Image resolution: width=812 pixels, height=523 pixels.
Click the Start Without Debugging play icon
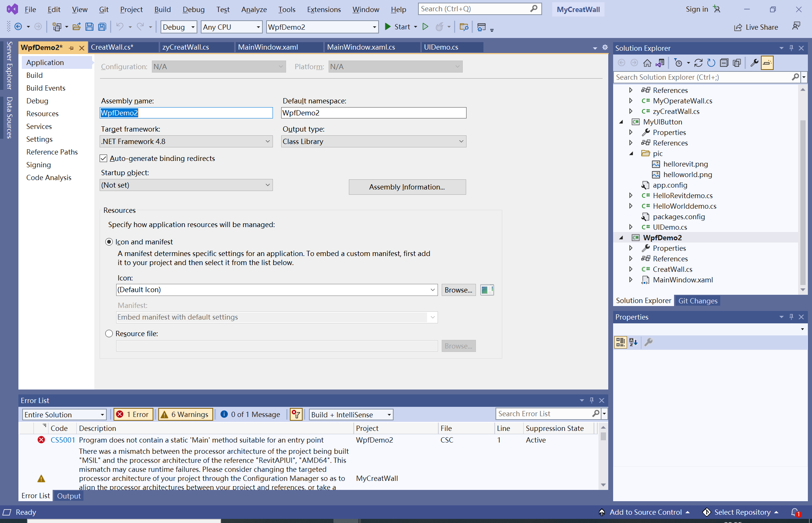[x=425, y=27]
